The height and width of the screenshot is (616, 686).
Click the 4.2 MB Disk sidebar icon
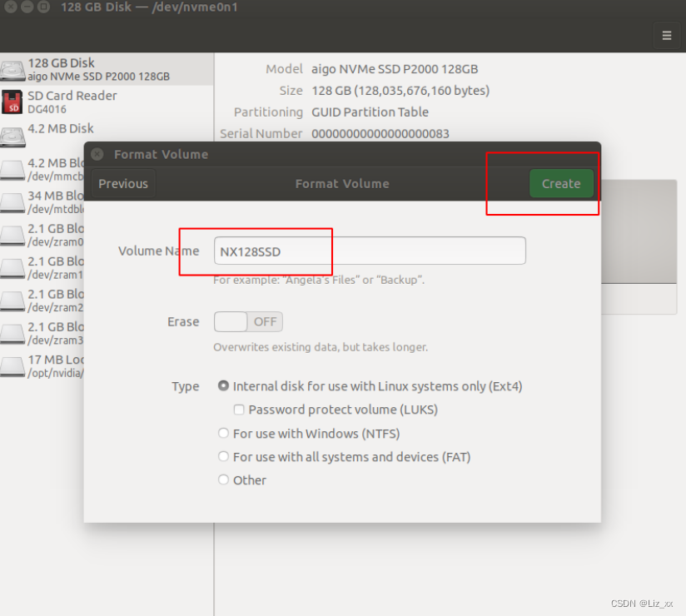(x=12, y=133)
